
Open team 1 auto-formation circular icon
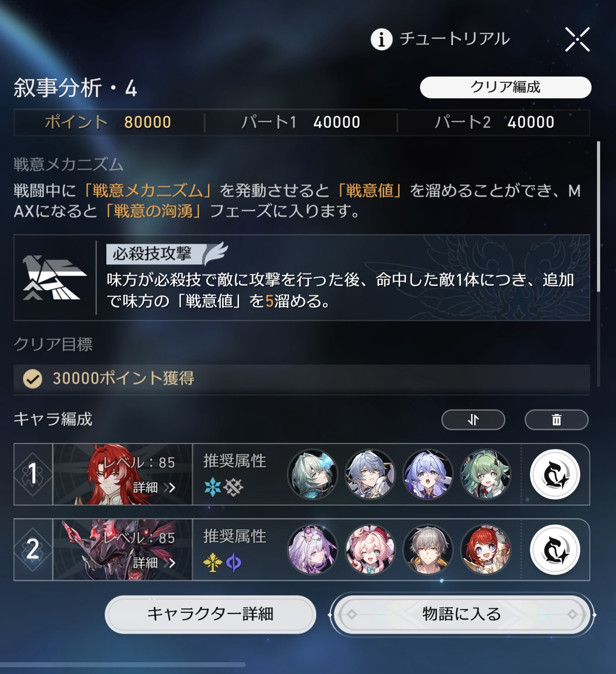click(555, 474)
